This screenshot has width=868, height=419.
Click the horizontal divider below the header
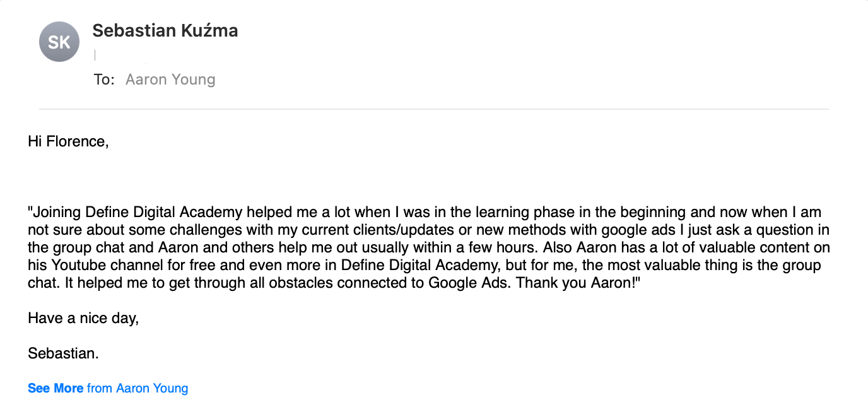(434, 109)
